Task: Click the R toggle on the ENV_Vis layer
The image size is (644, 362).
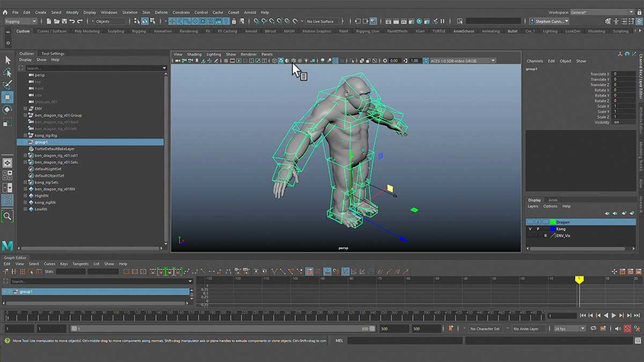Action: [x=546, y=235]
